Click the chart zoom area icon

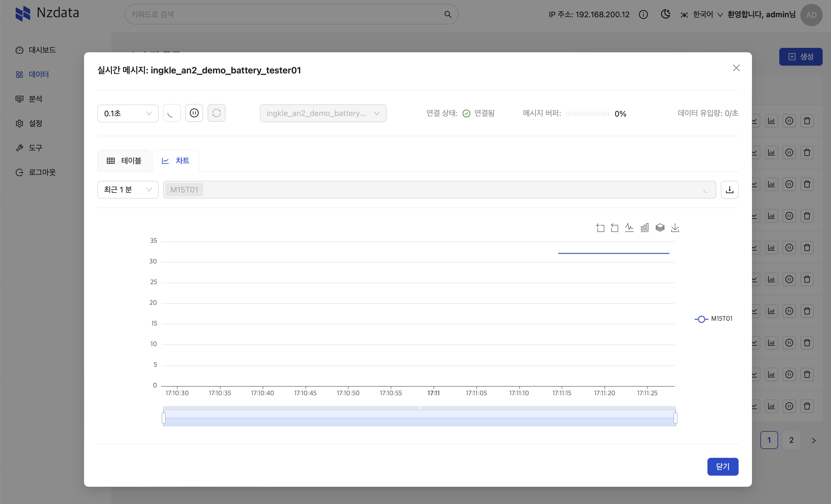coord(600,228)
